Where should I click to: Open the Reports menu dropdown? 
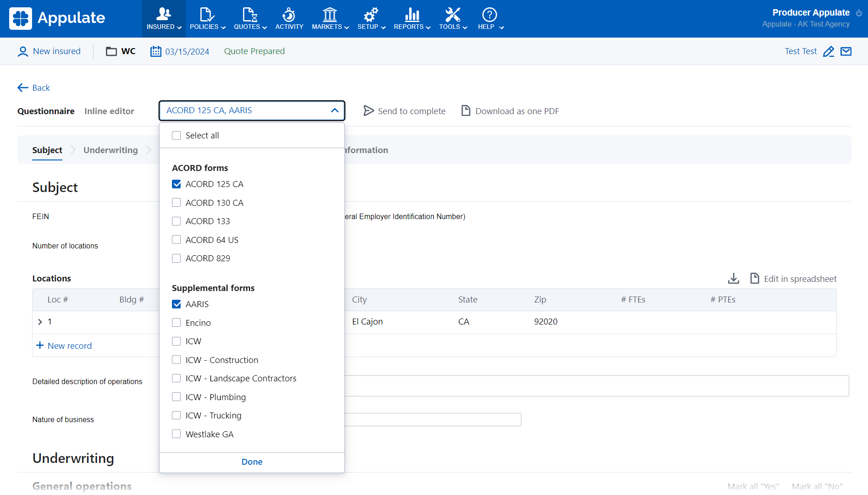click(412, 18)
